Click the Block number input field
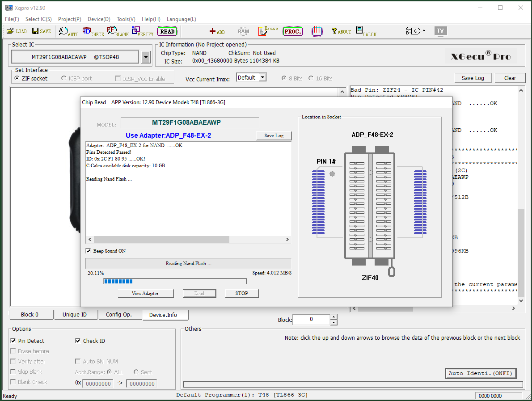The width and height of the screenshot is (532, 401). (x=311, y=319)
